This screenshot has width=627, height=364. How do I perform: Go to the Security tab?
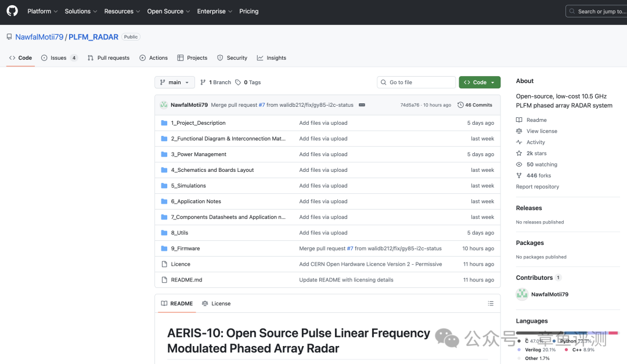click(232, 57)
